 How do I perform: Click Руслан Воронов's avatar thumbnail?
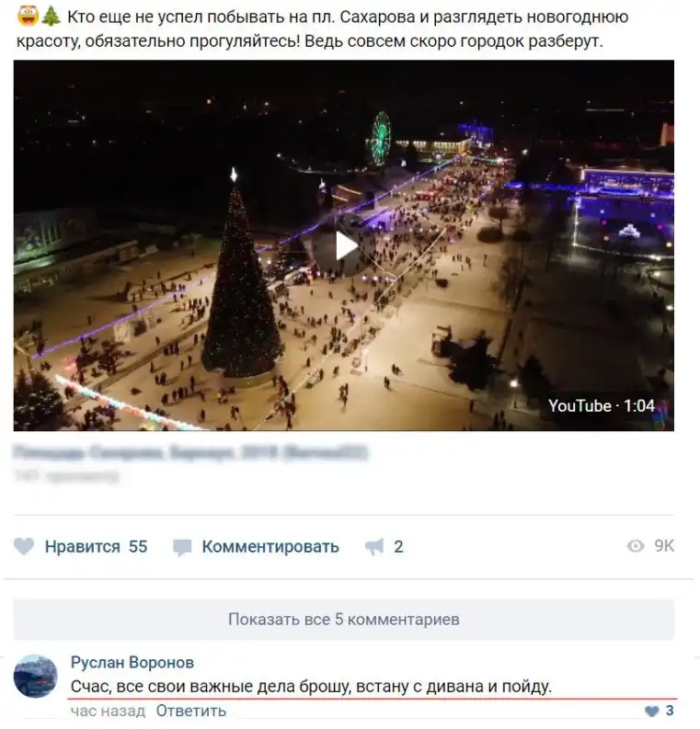[35, 677]
